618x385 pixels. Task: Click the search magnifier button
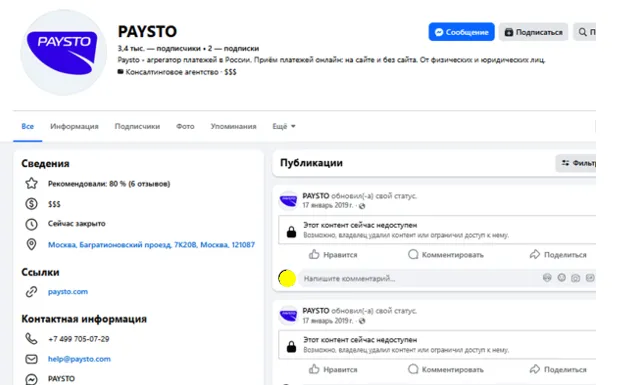coord(584,32)
